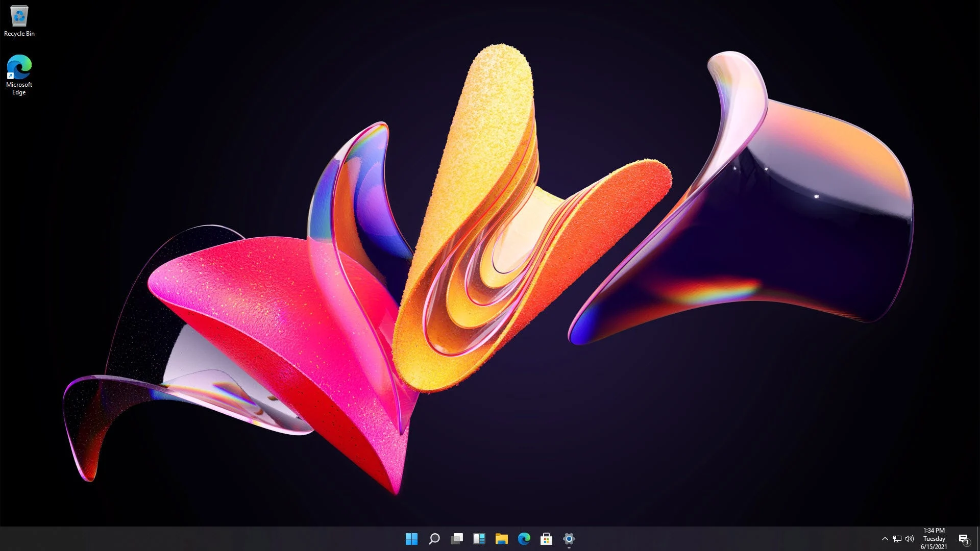Open Task View icon
The width and height of the screenshot is (980, 551).
pos(457,538)
